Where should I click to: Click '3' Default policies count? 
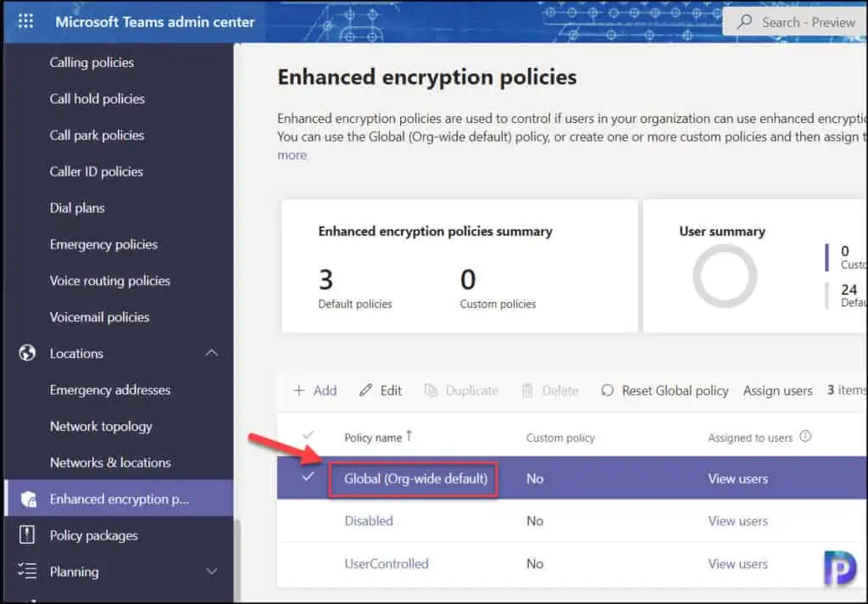[x=325, y=279]
